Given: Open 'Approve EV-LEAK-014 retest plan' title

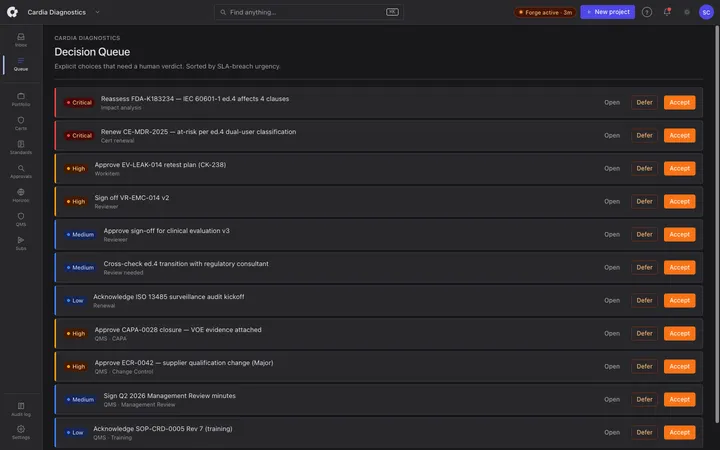Looking at the screenshot, I should pos(160,165).
